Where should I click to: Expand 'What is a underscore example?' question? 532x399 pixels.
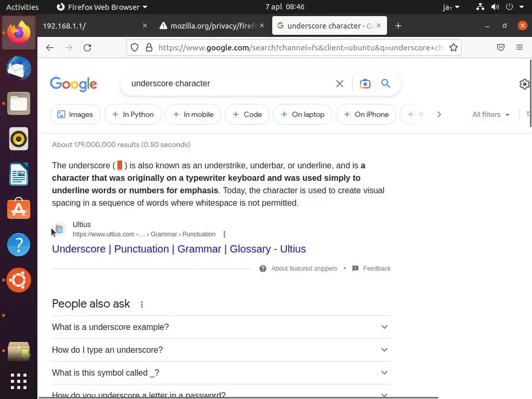click(x=221, y=327)
